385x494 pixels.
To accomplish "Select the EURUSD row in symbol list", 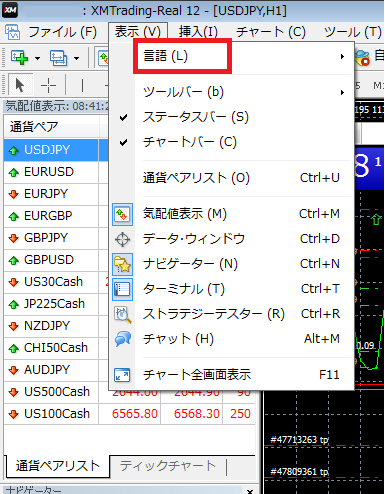I will (x=51, y=172).
